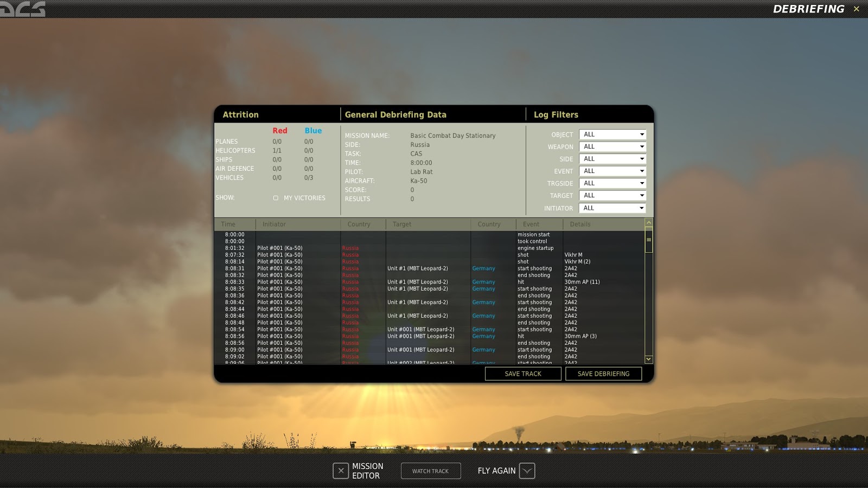Click the '8:00:00' mission time value
868x488 pixels.
(422, 163)
